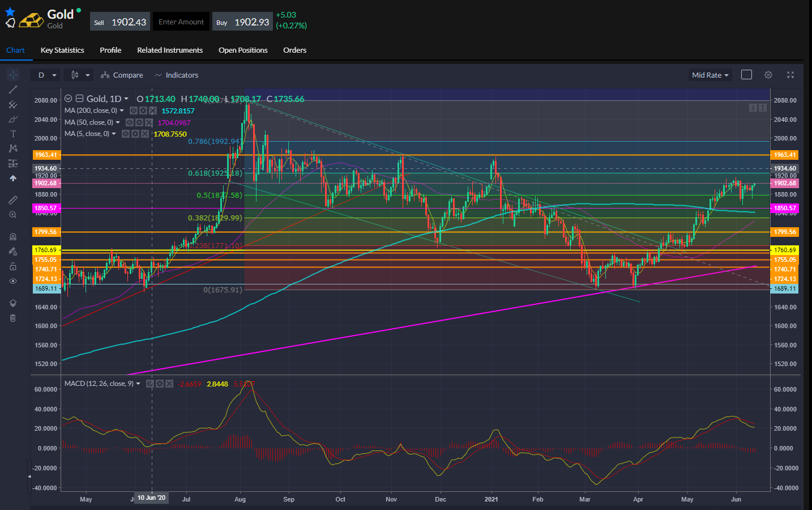Screen dimensions: 812x510
Task: Click the 1963.41 orange price level label
Action: tap(46, 155)
